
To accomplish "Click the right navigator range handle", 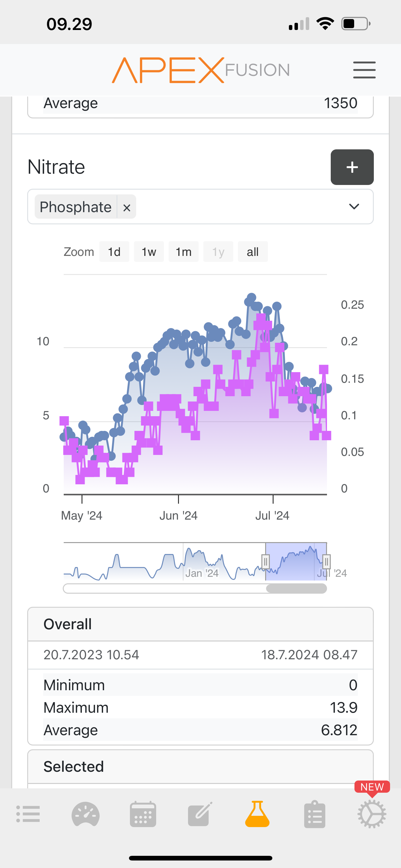I will [x=326, y=562].
